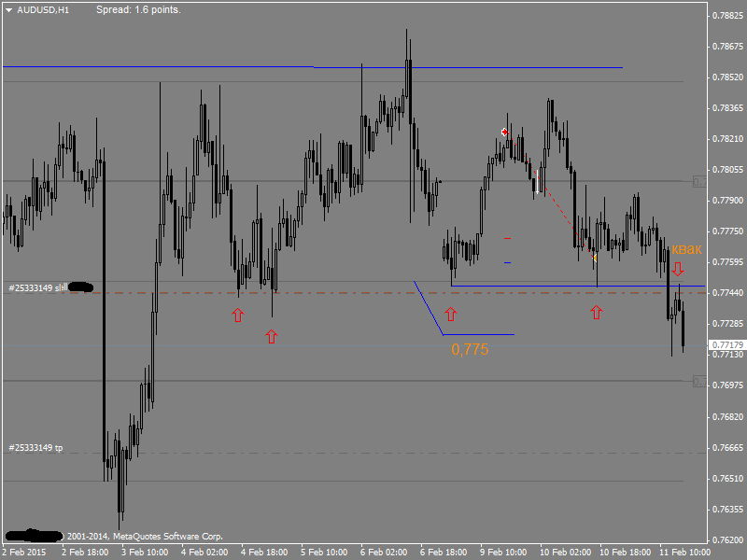Click the 0.78365 price axis label
The image size is (747, 560).
(x=727, y=108)
